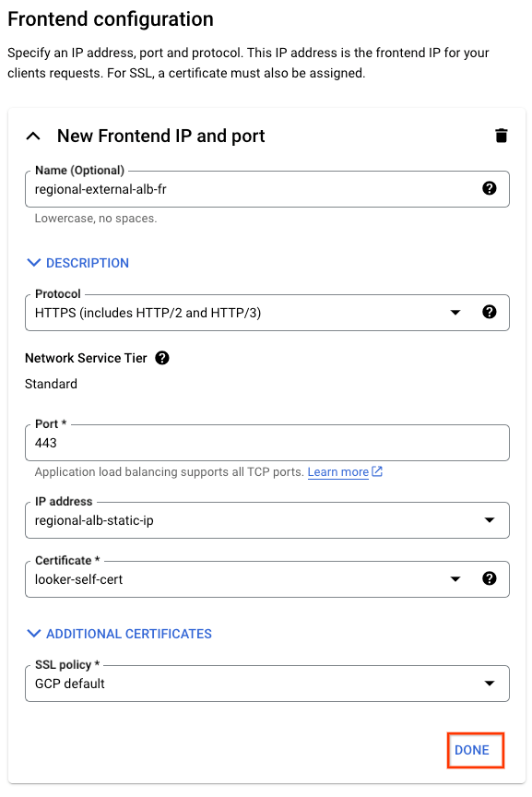Viewport: 532px width, 797px height.
Task: Expand the DESCRIPTION section
Action: tap(77, 263)
